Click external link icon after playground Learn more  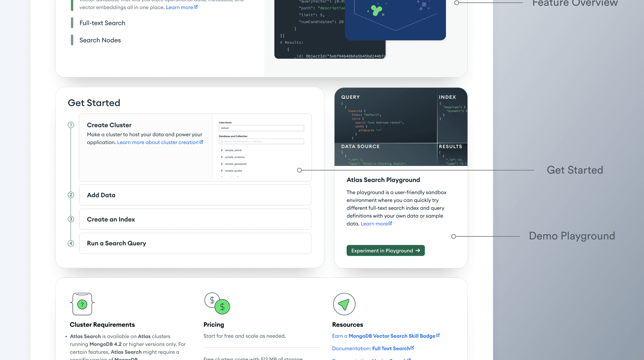[x=390, y=223]
